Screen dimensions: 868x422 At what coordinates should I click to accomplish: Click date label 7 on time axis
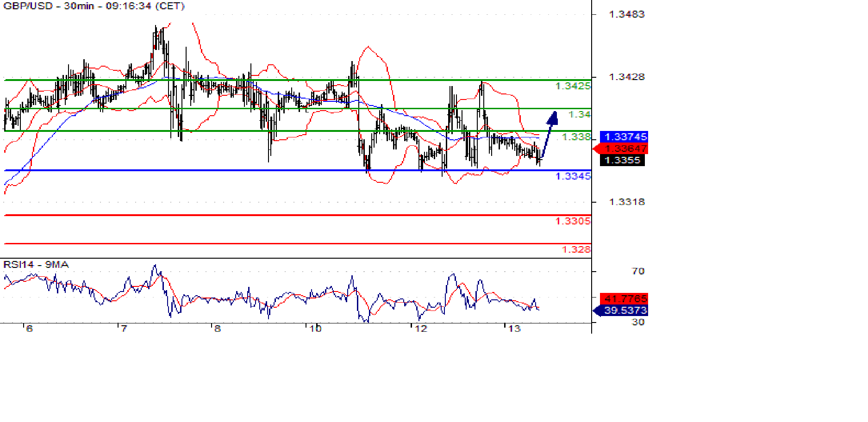[x=123, y=329]
